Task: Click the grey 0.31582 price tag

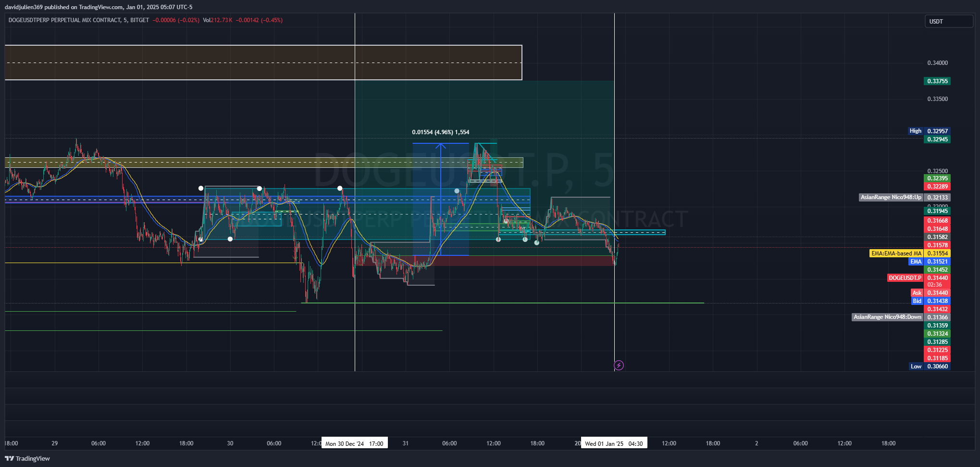Action: (x=937, y=237)
